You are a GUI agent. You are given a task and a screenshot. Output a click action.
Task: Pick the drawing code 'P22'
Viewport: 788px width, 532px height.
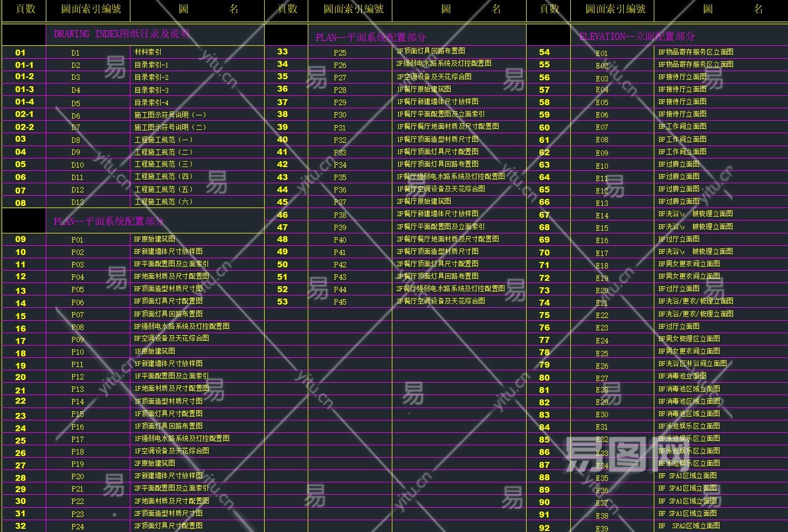click(x=78, y=501)
